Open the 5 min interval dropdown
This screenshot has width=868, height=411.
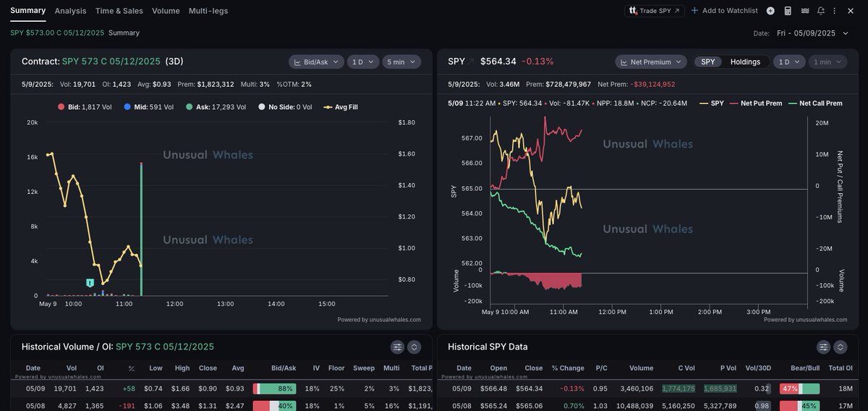pyautogui.click(x=401, y=62)
